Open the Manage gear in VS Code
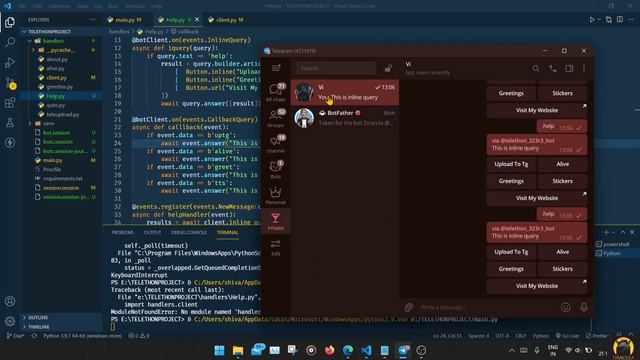 pos(10,321)
